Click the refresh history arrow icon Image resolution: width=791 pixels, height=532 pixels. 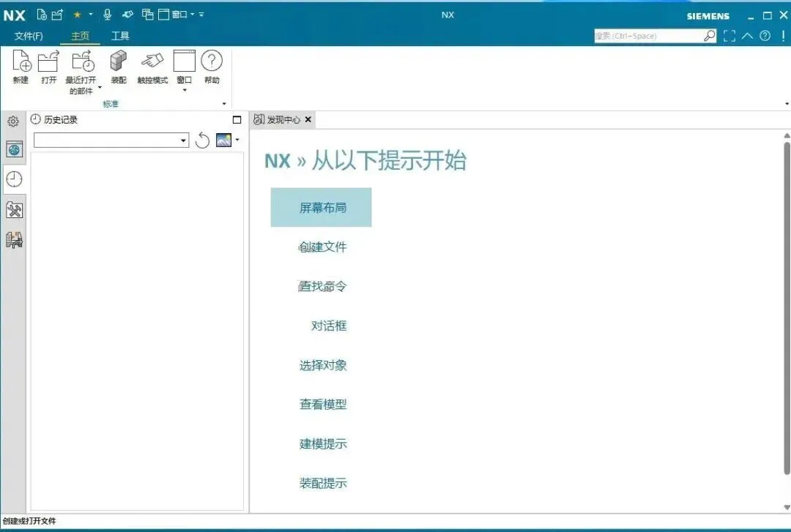[202, 141]
